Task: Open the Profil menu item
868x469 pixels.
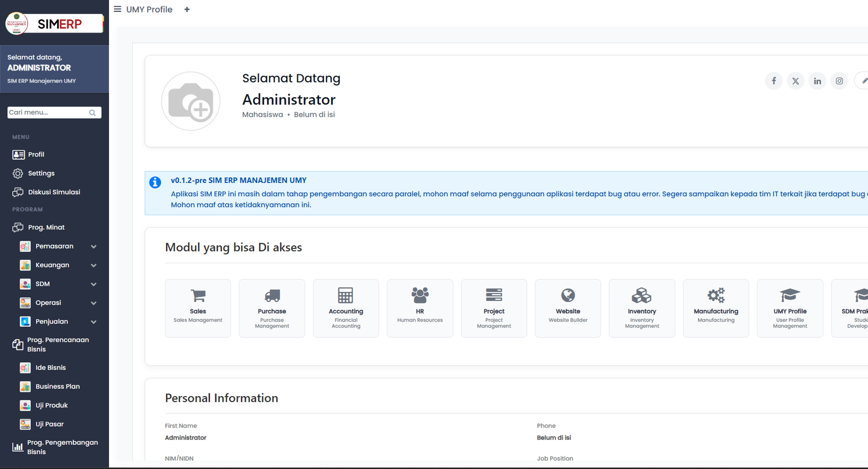Action: (x=36, y=155)
